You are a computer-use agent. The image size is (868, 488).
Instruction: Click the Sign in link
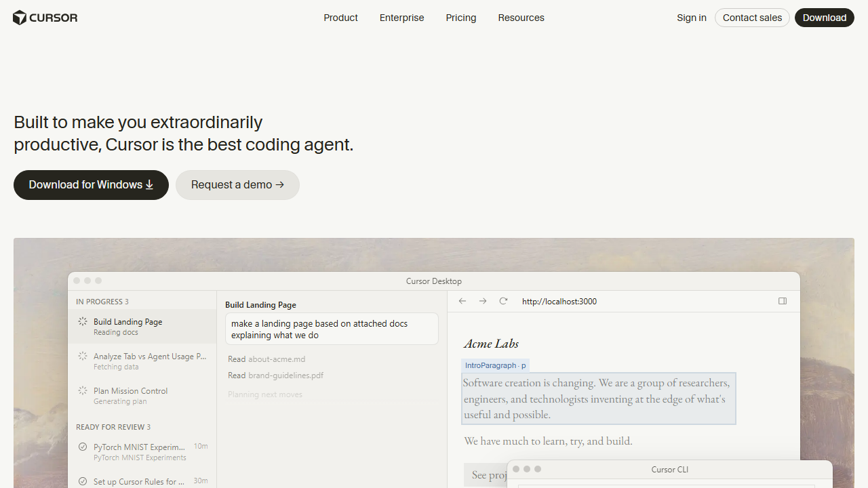(x=692, y=18)
